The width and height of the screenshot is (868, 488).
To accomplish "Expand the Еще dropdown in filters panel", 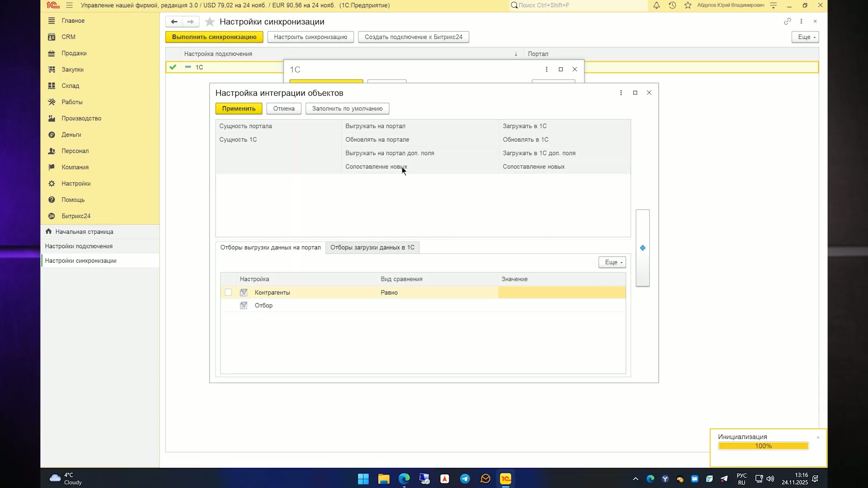I will pyautogui.click(x=612, y=262).
